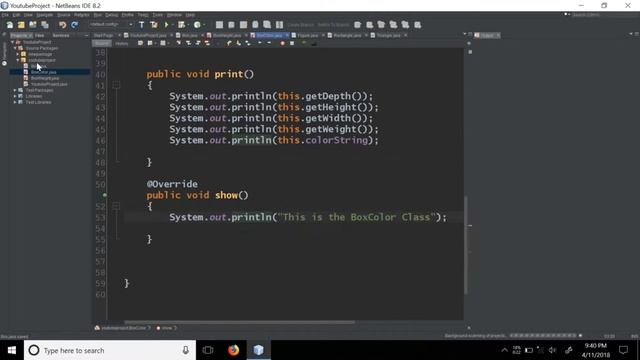Close the Triangle.java editor tab

point(405,36)
